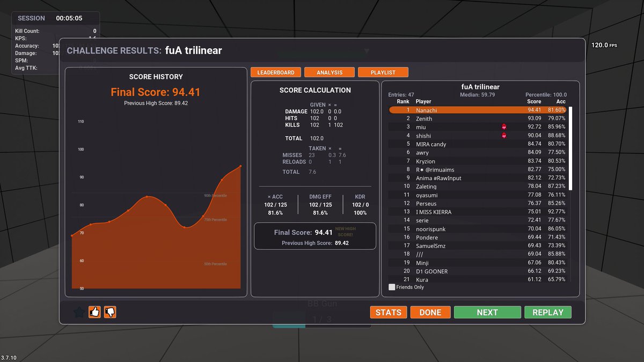
Task: Click the thumbs up icon
Action: tap(94, 312)
